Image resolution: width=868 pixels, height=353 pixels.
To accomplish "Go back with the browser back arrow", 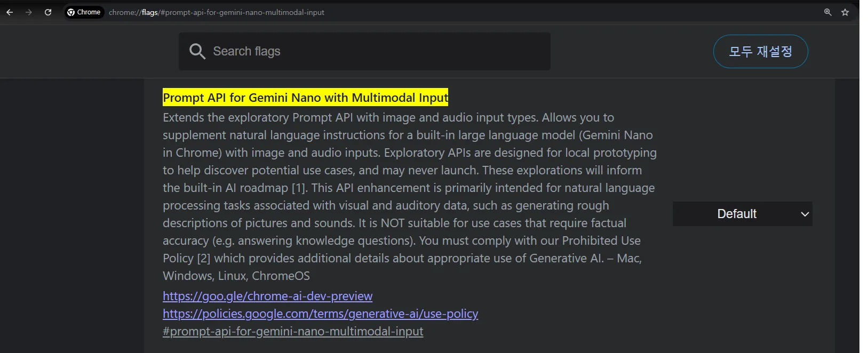I will 10,12.
